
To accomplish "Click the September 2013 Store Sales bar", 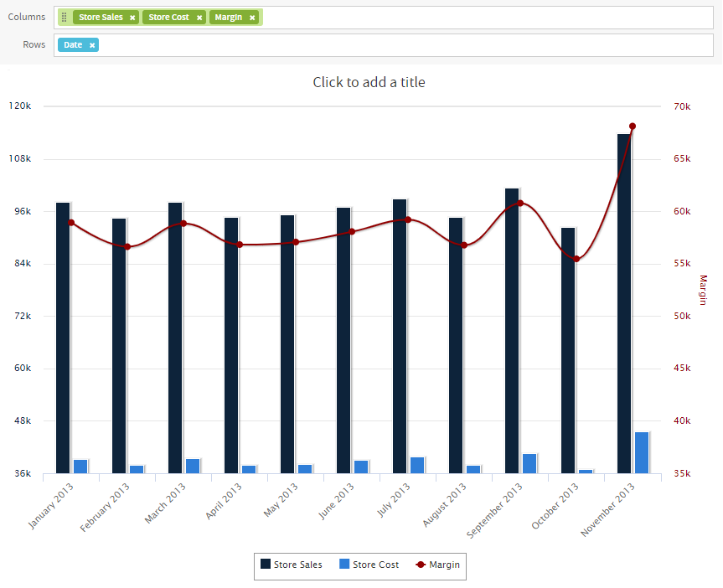I will tap(512, 331).
